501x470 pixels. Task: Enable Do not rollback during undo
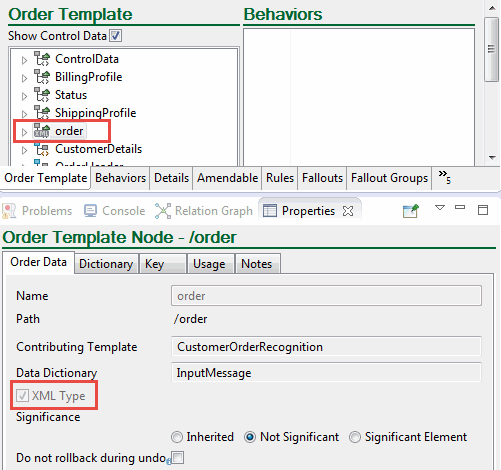178,458
